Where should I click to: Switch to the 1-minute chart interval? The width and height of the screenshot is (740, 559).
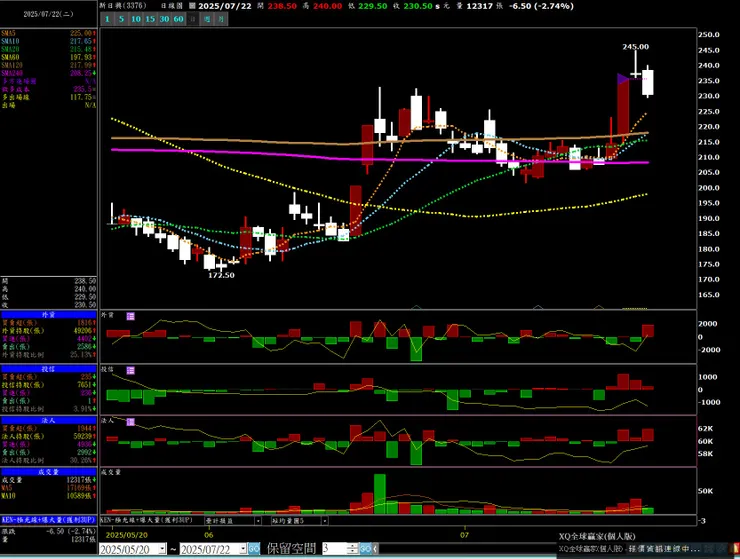point(107,19)
